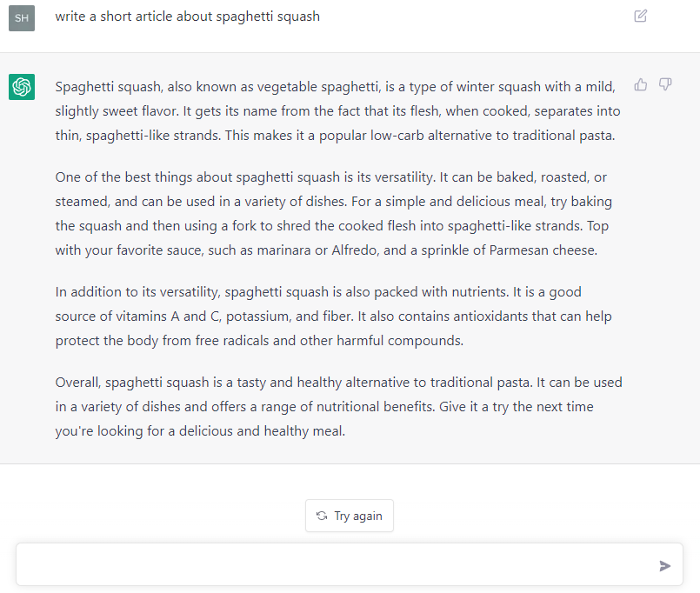This screenshot has height=593, width=700.
Task: Give the response a thumbs down
Action: 665,84
